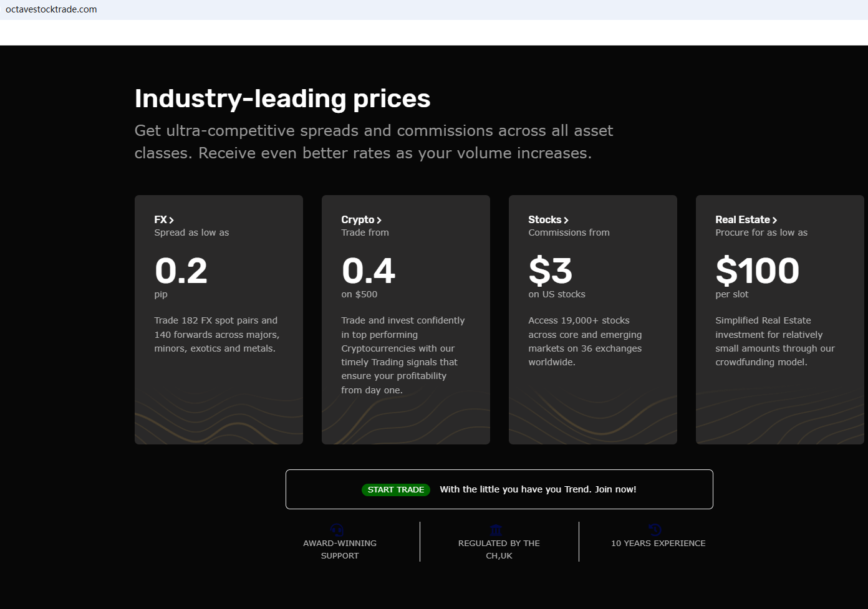The width and height of the screenshot is (868, 609).
Task: Click the chevron arrow beside Stocks
Action: point(566,220)
